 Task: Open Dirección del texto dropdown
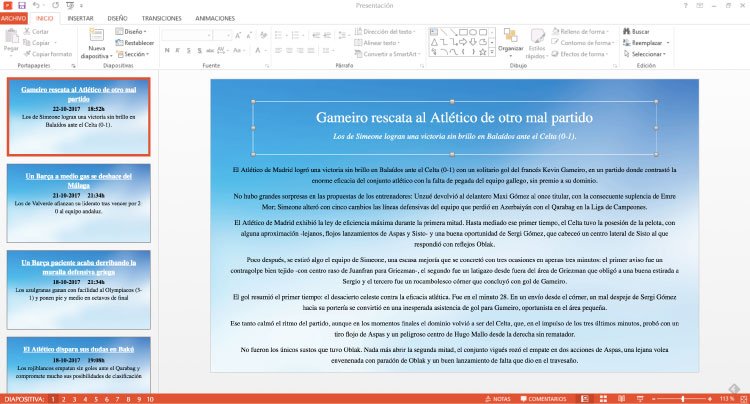tap(385, 32)
